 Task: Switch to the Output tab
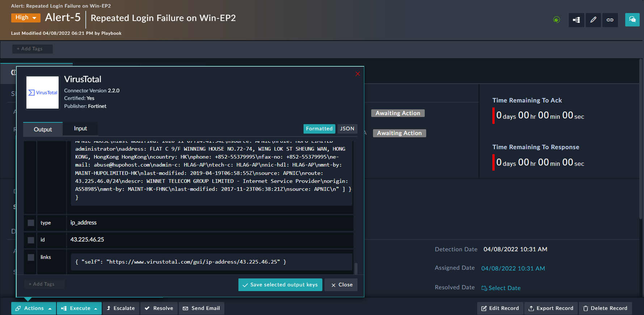click(43, 129)
